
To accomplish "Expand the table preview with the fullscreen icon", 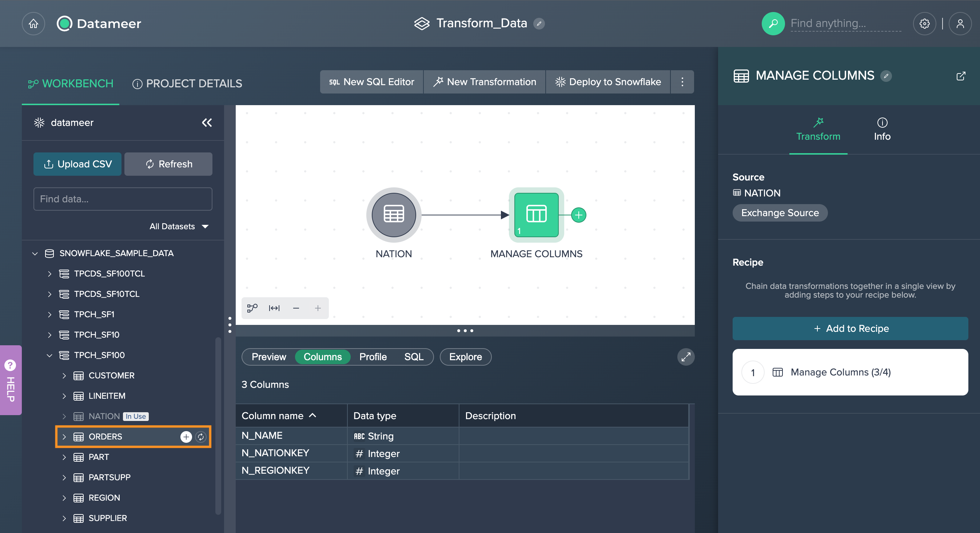I will [x=686, y=357].
